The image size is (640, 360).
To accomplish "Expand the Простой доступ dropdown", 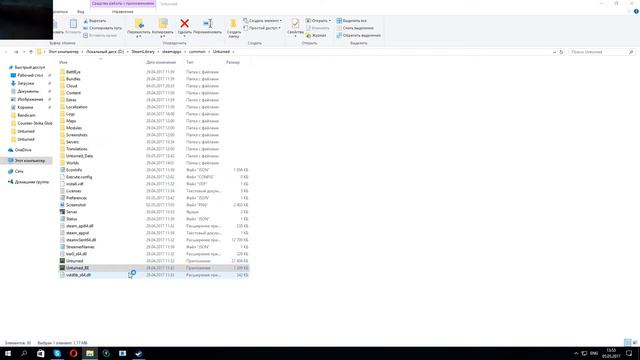I will tap(262, 28).
